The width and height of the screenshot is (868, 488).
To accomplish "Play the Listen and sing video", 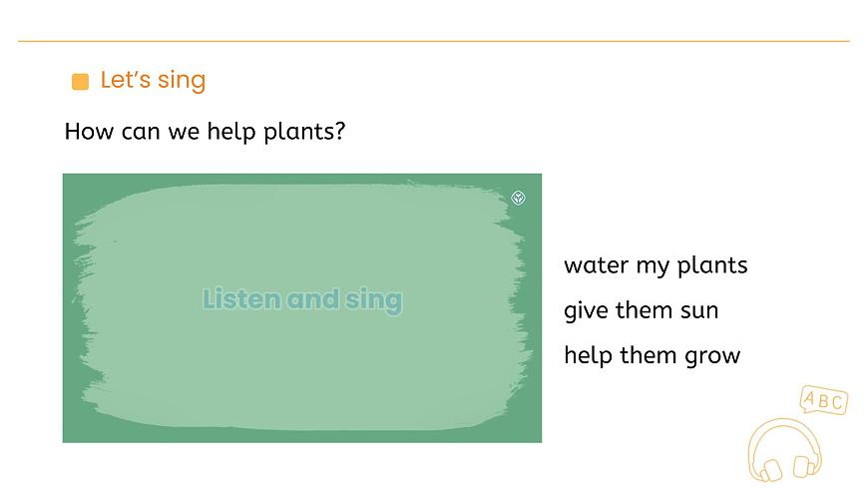I will click(x=302, y=307).
